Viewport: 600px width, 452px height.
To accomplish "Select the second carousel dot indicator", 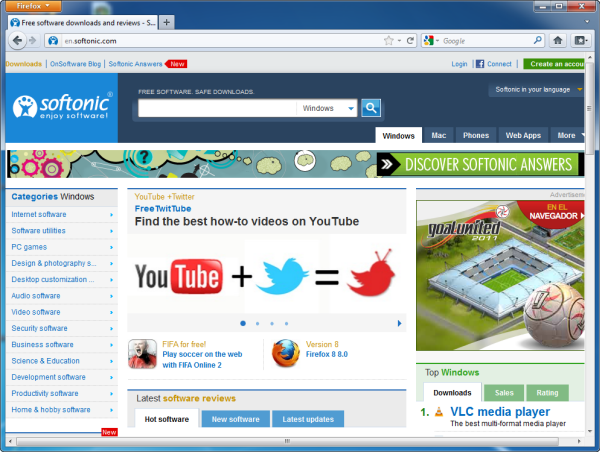I will (257, 323).
